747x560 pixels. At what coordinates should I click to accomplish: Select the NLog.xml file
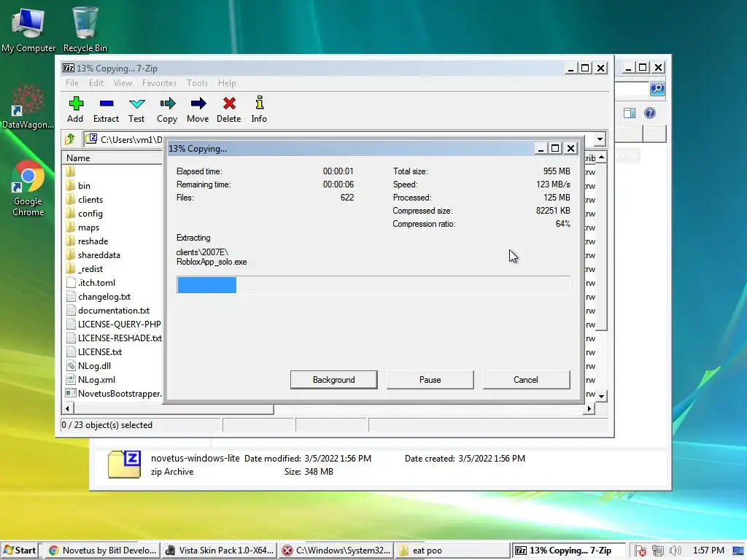point(96,379)
